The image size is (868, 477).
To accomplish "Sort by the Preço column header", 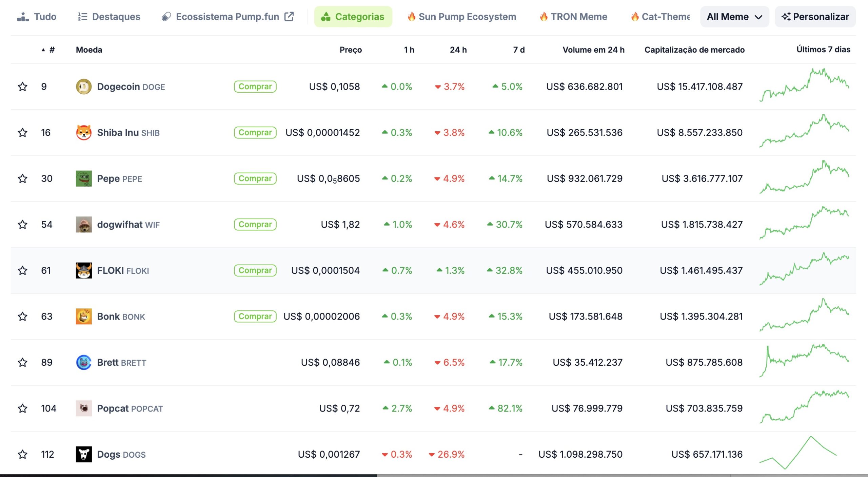I will (x=351, y=50).
